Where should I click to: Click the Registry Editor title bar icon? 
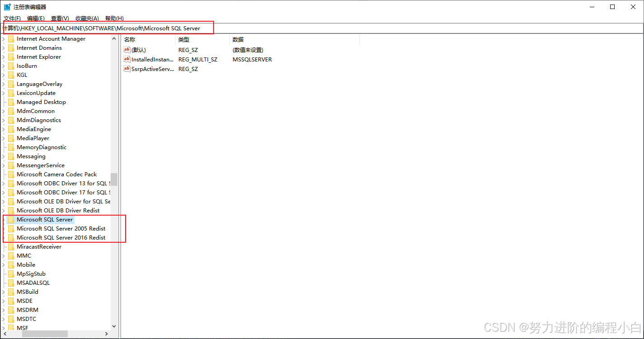pos(7,7)
